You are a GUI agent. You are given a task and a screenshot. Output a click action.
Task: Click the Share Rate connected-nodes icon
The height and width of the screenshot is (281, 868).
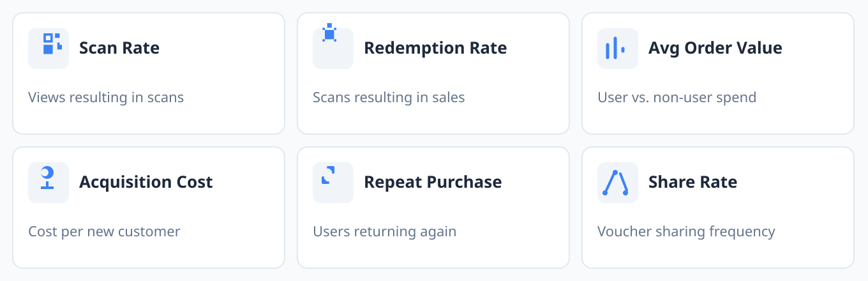[x=617, y=183]
